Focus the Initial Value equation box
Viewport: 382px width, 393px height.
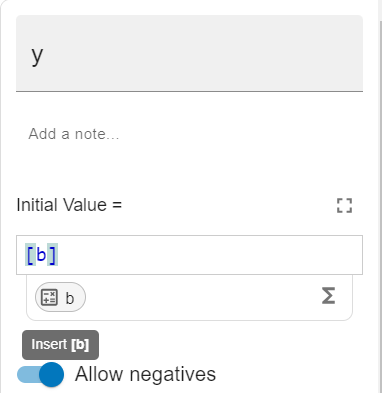(189, 255)
